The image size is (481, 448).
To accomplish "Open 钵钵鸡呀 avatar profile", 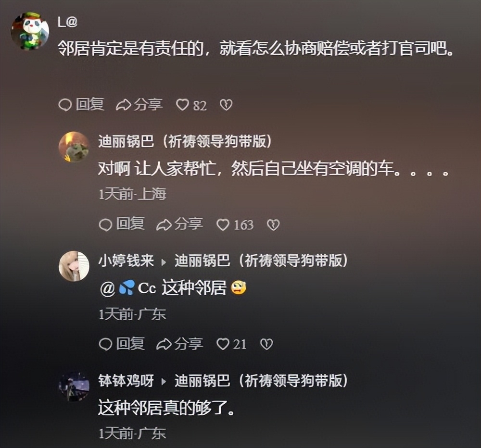I will point(74,386).
